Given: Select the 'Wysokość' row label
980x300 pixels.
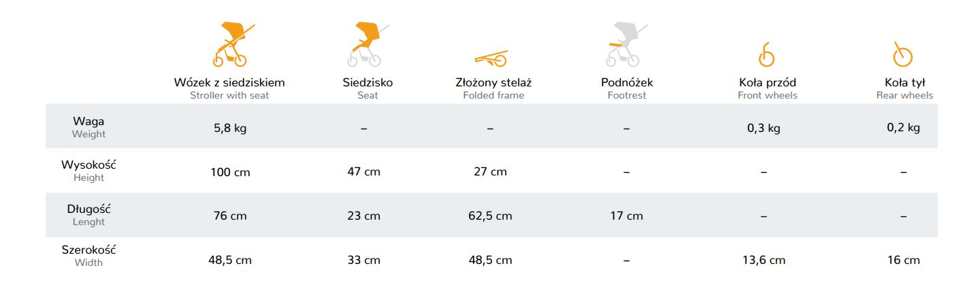Looking at the screenshot, I should (x=88, y=165).
